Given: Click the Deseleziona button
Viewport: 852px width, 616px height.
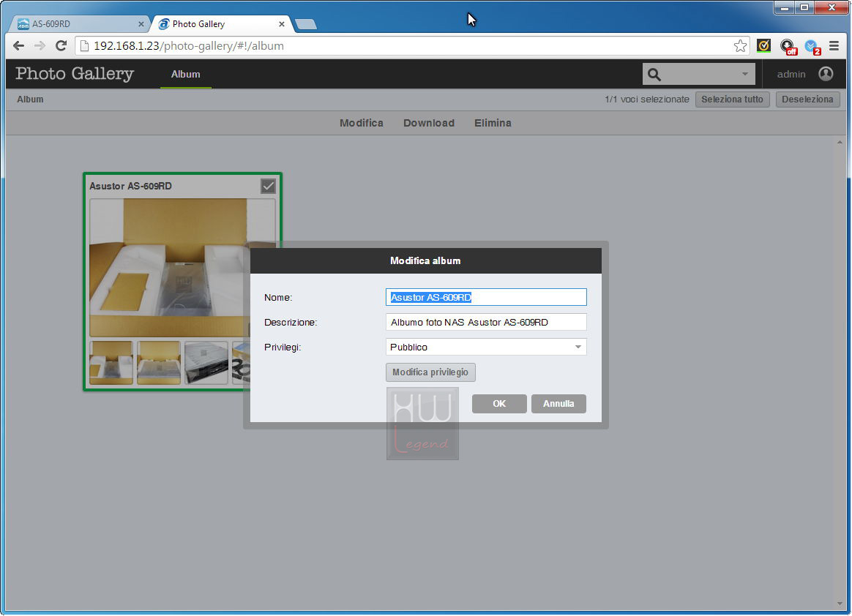Looking at the screenshot, I should pyautogui.click(x=807, y=99).
